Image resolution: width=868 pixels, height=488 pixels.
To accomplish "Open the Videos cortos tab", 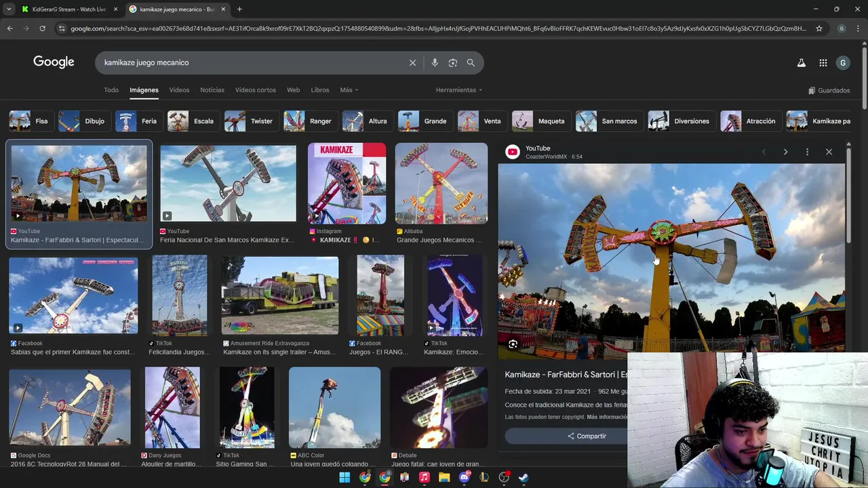I will [x=256, y=90].
